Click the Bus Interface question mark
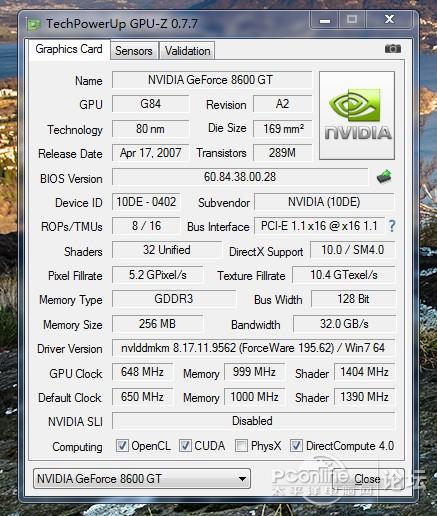The height and width of the screenshot is (516, 437). tap(392, 226)
